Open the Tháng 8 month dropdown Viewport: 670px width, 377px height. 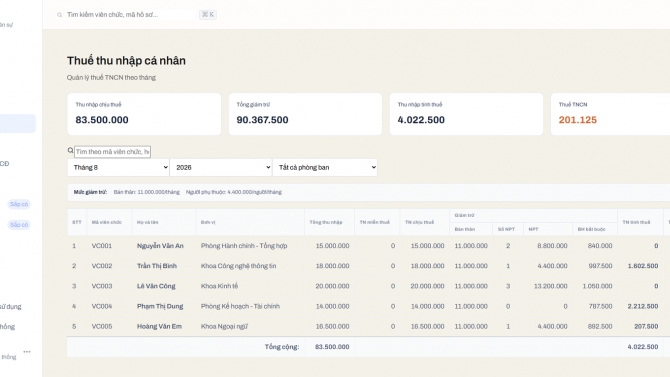click(118, 168)
